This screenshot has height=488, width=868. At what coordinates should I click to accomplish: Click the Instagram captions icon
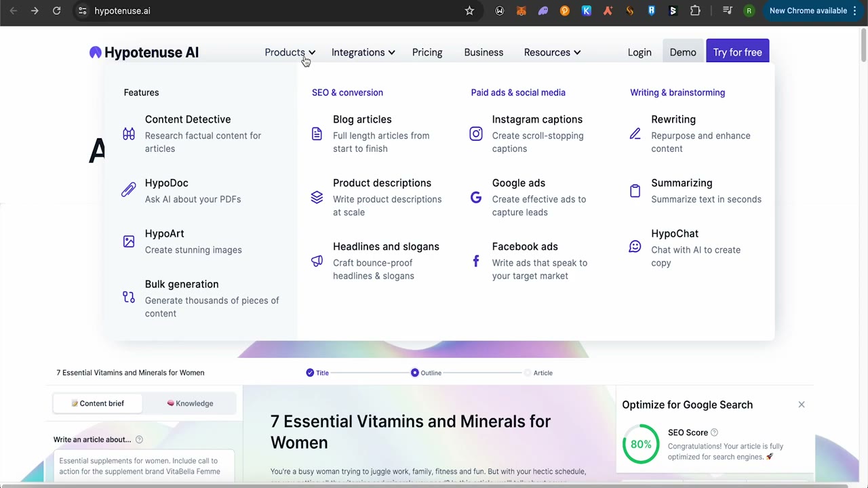pyautogui.click(x=476, y=134)
